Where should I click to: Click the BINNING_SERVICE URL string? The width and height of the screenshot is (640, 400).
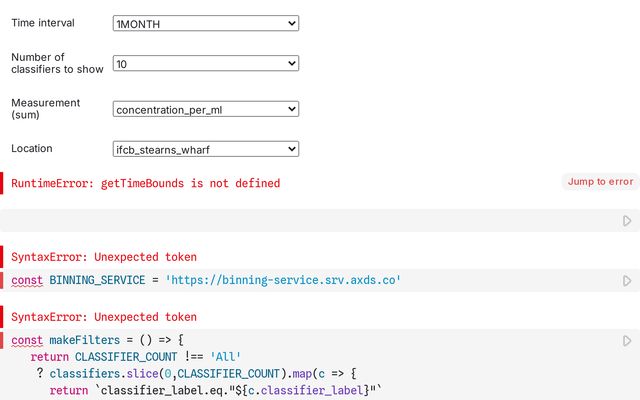click(x=283, y=280)
